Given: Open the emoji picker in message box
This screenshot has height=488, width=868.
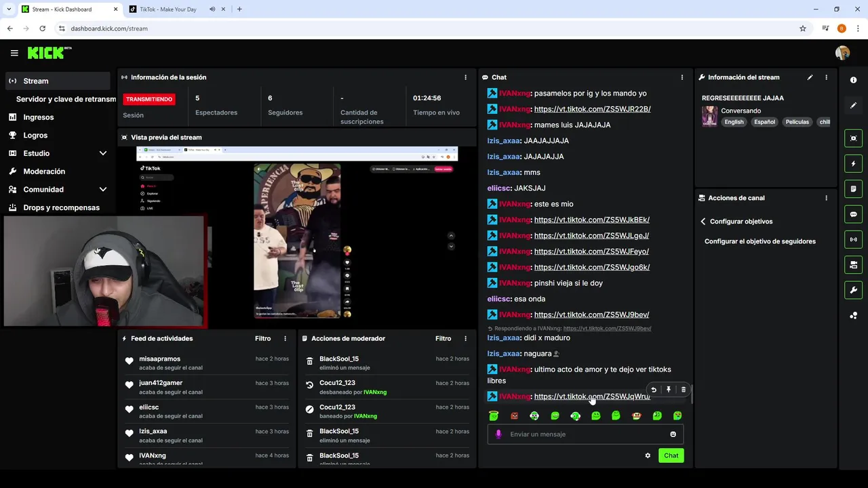Looking at the screenshot, I should 673,434.
